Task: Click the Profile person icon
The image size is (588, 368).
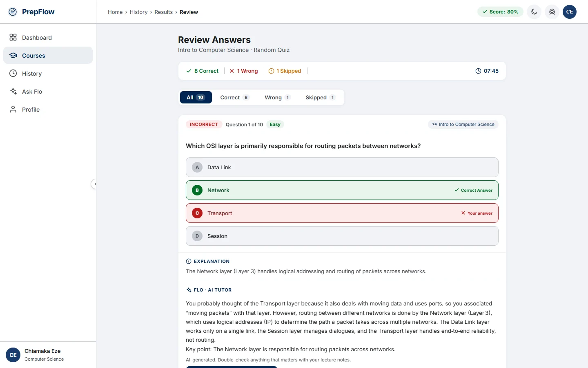Action: (x=13, y=110)
